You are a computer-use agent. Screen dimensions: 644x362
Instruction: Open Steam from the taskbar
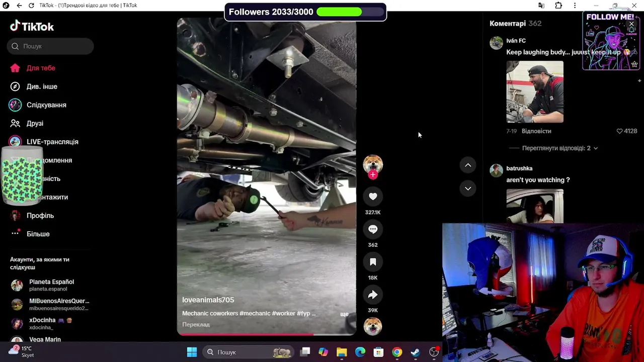click(x=416, y=352)
